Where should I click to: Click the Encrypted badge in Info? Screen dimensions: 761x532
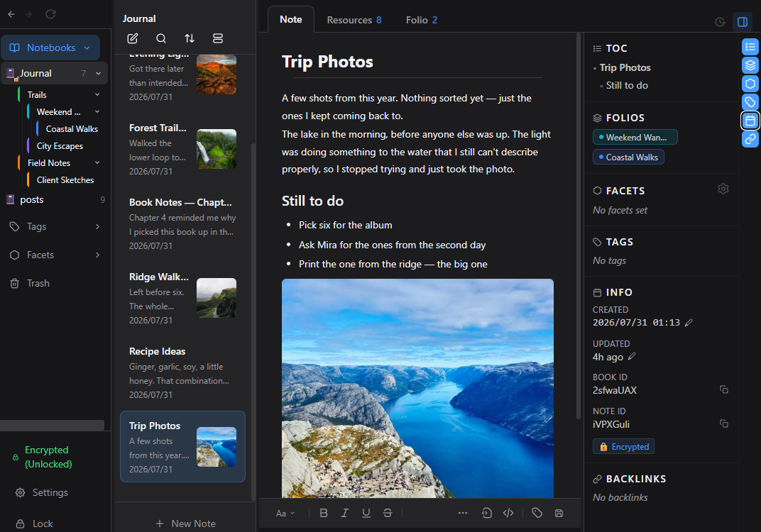[624, 447]
